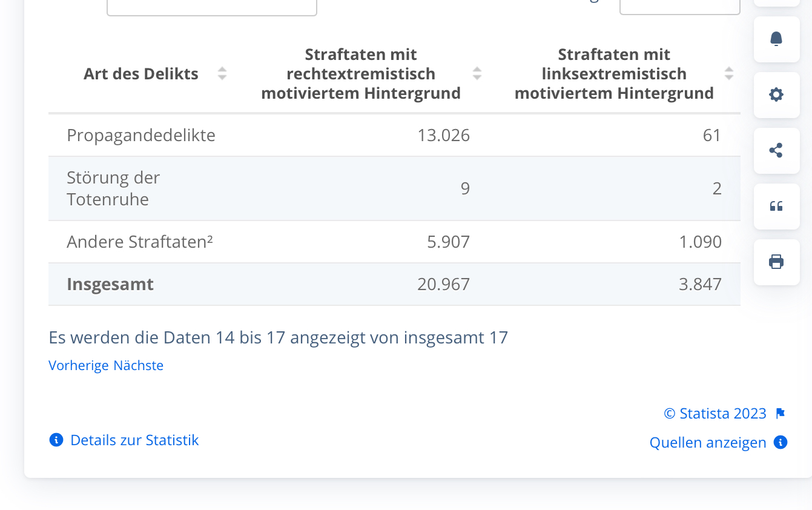The image size is (812, 510).
Task: Sort table by Art des Delikts arrows
Action: (x=222, y=74)
